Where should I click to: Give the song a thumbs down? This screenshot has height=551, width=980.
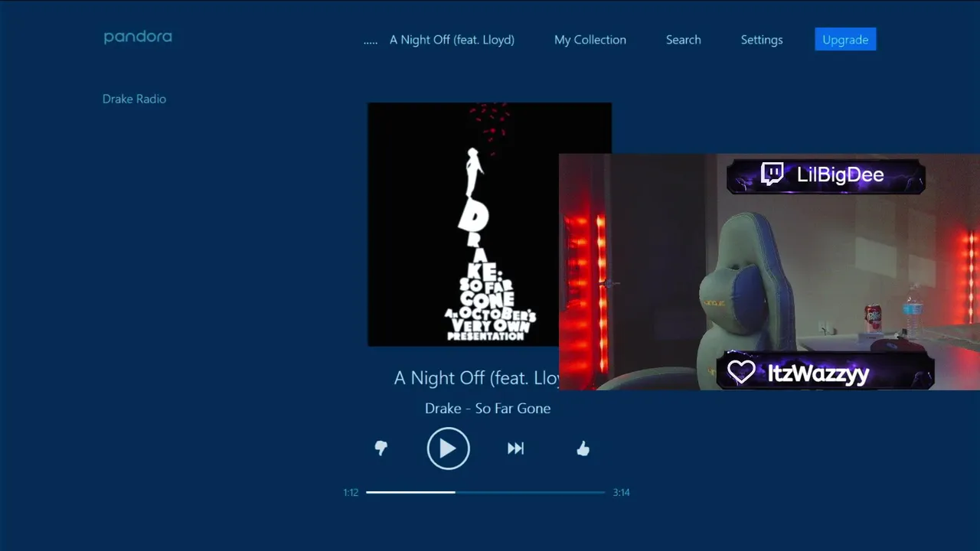[381, 448]
